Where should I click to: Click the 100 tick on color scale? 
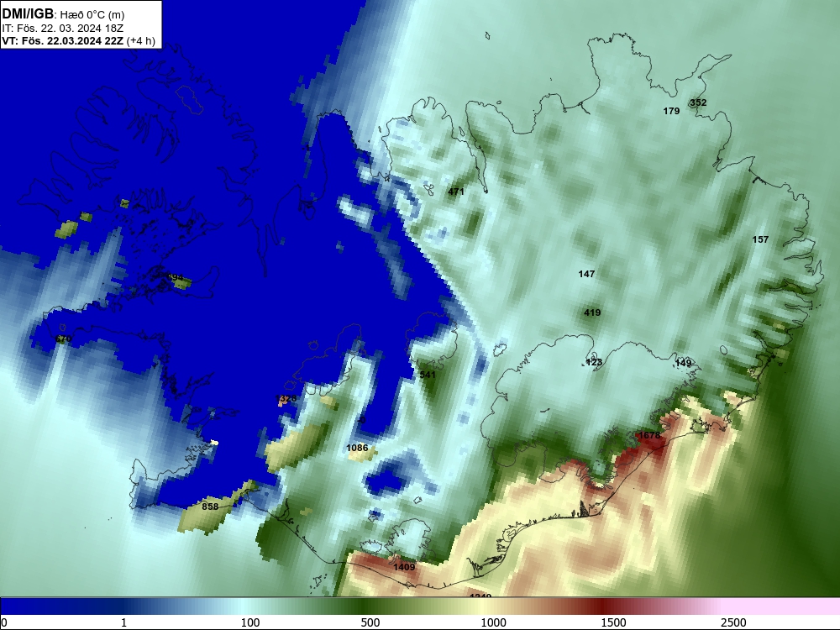coord(250,622)
